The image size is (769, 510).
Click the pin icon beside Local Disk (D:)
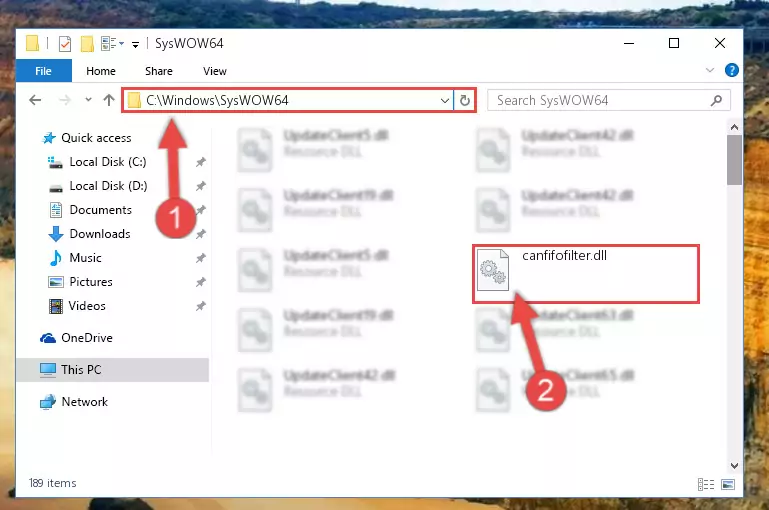(x=201, y=186)
